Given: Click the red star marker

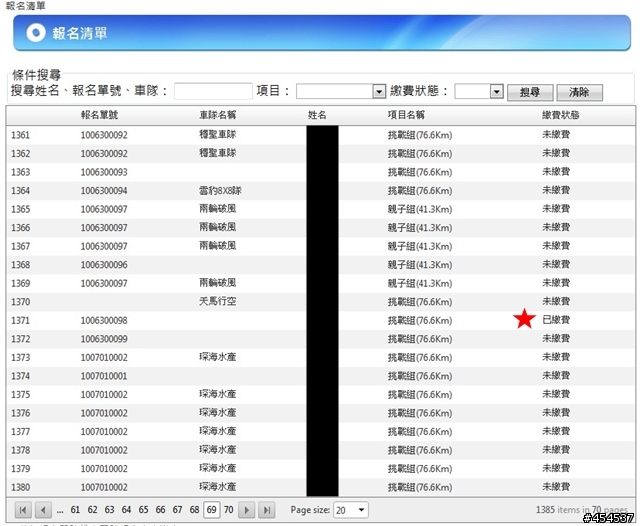Looking at the screenshot, I should point(524,320).
